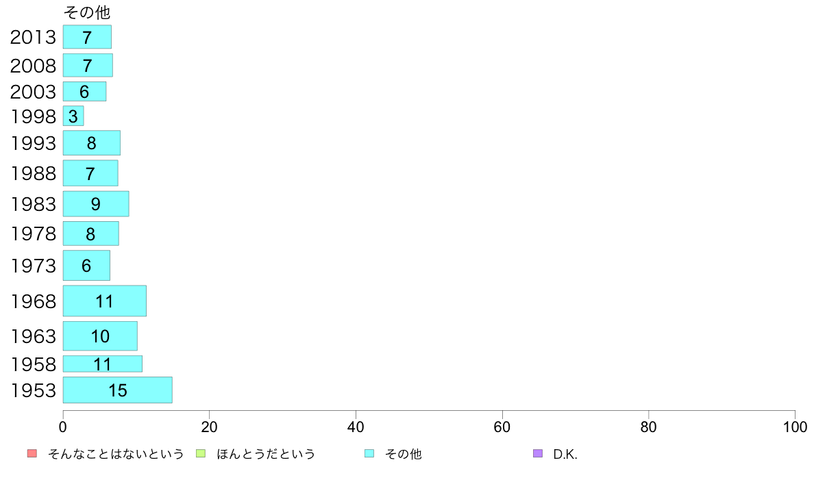Screen dimensions: 814x504
Task: Click the その他 title above the chart
Action: 87,12
